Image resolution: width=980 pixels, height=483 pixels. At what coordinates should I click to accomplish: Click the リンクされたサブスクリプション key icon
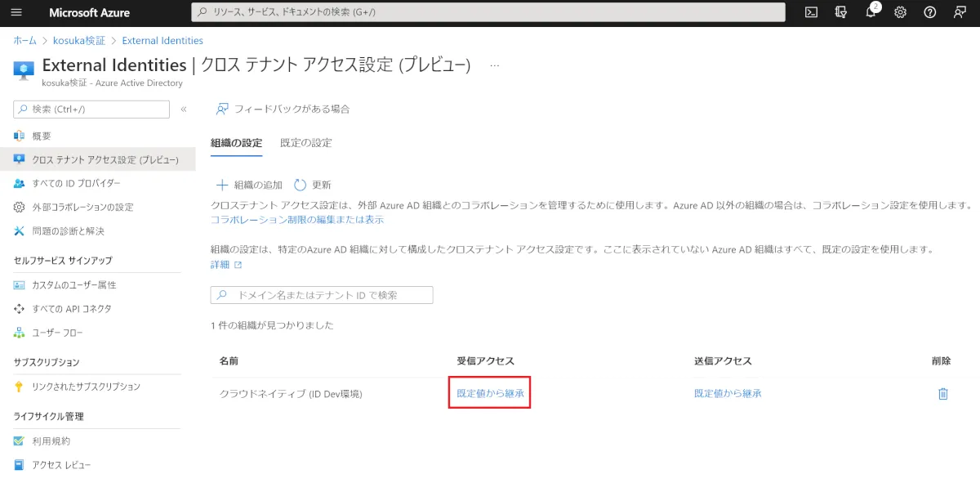coord(20,387)
